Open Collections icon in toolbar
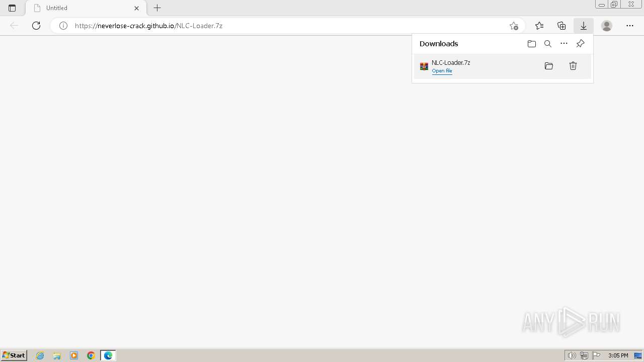Screen dimensions: 644x362 click(561, 26)
